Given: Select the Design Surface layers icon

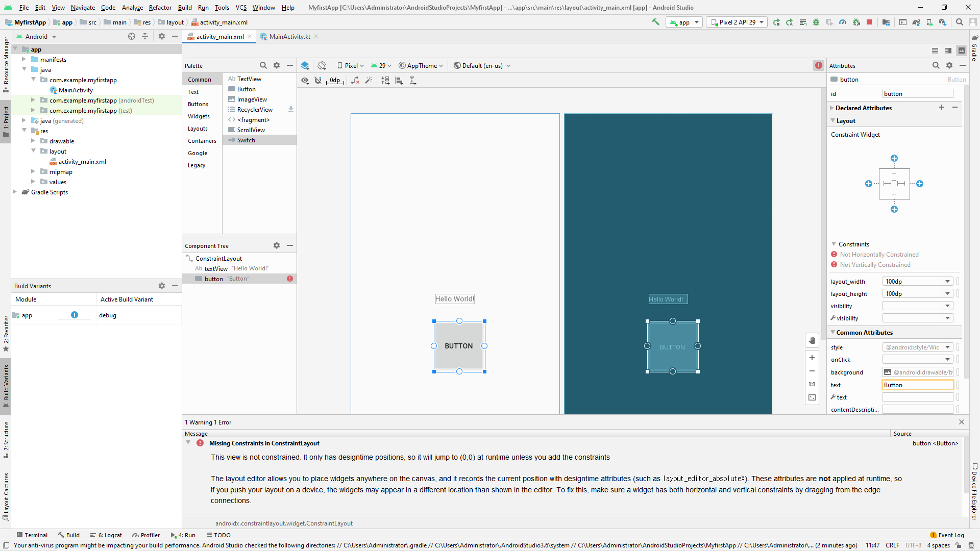Looking at the screenshot, I should point(305,65).
